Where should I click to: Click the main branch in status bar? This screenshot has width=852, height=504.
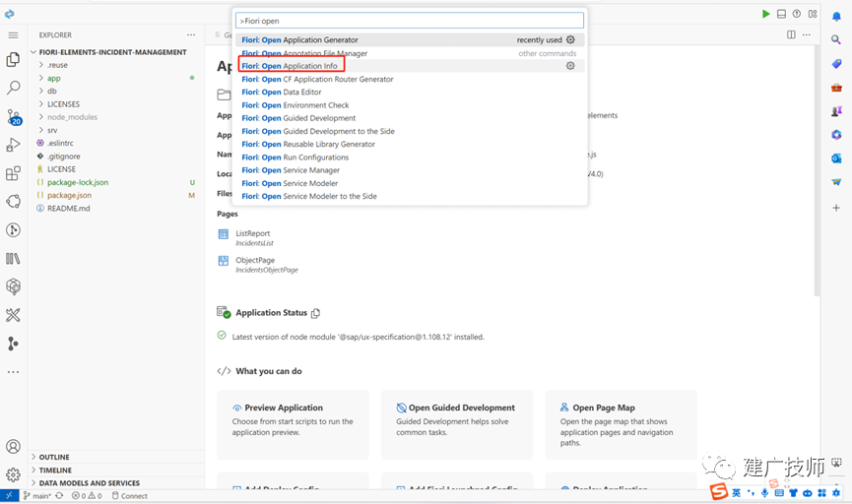tap(37, 496)
